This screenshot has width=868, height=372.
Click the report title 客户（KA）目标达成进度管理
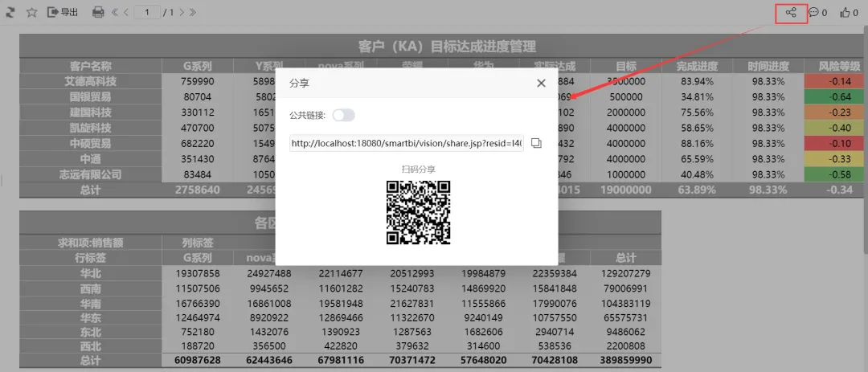tap(447, 46)
